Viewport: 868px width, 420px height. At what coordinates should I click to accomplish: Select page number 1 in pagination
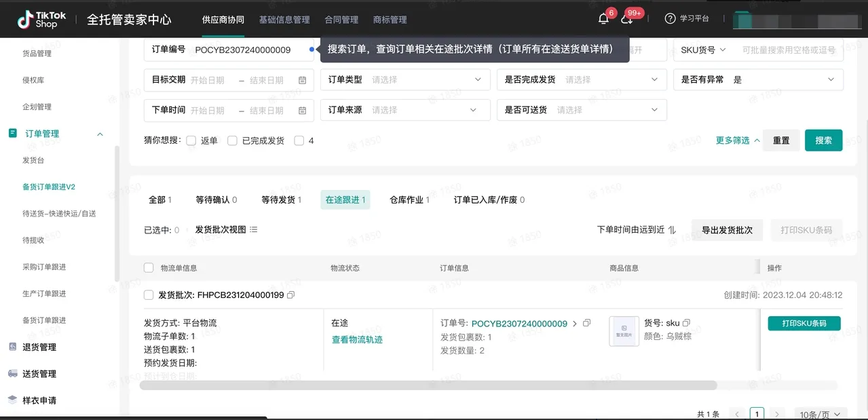click(x=757, y=414)
